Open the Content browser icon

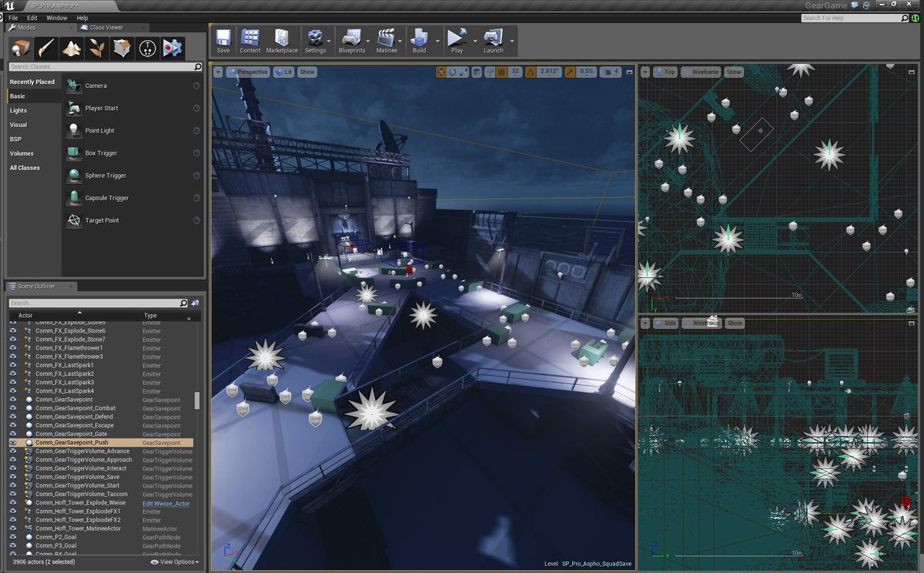(250, 37)
